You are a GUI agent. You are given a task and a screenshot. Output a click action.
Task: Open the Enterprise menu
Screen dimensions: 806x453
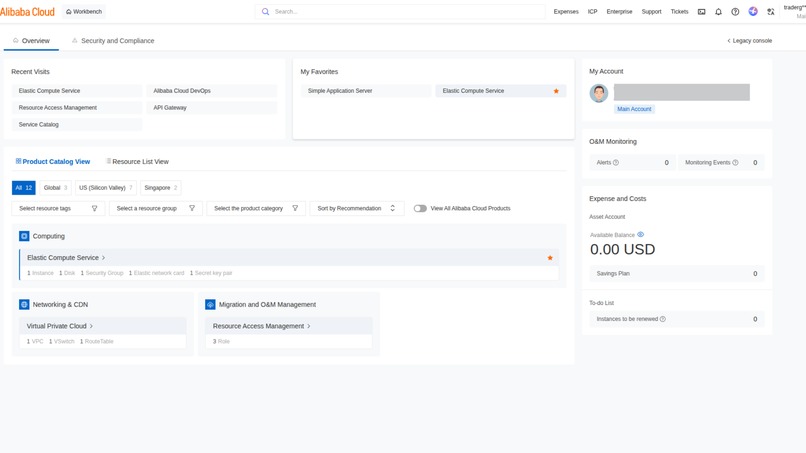click(x=619, y=11)
